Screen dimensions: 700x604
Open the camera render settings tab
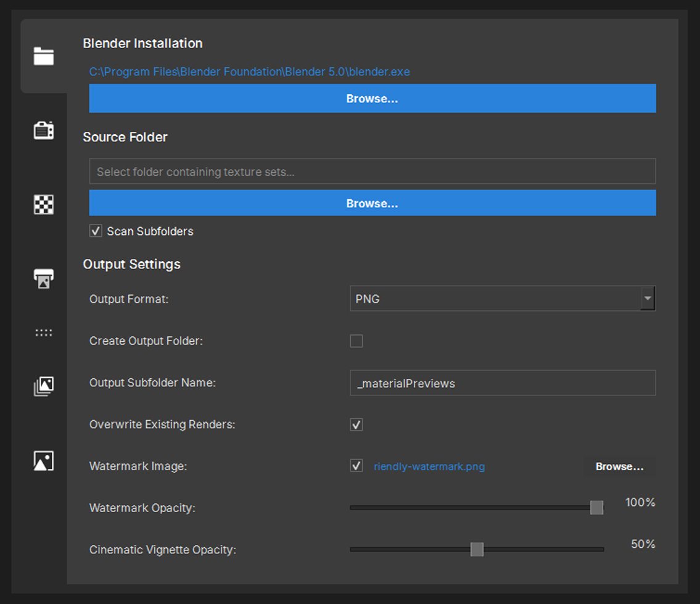tap(44, 130)
